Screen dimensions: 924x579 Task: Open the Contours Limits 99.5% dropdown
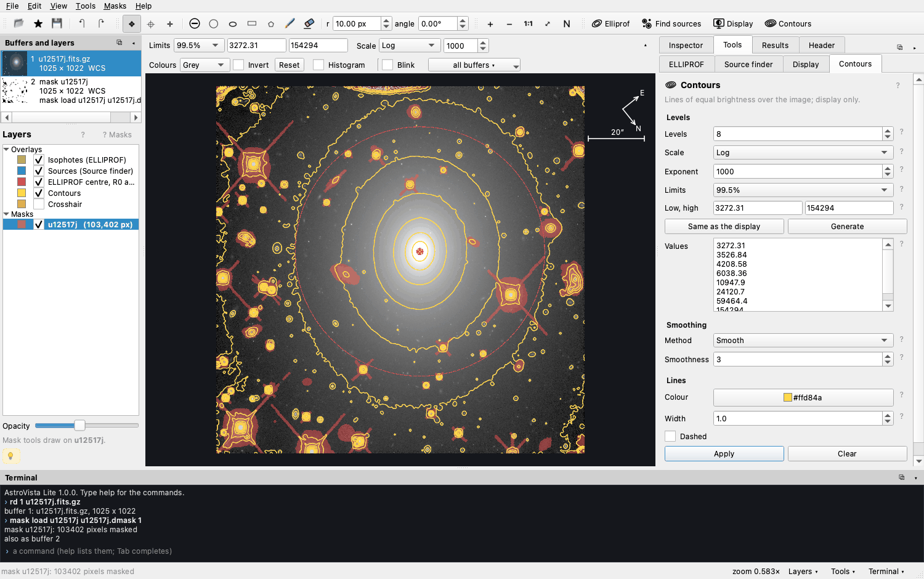click(803, 190)
